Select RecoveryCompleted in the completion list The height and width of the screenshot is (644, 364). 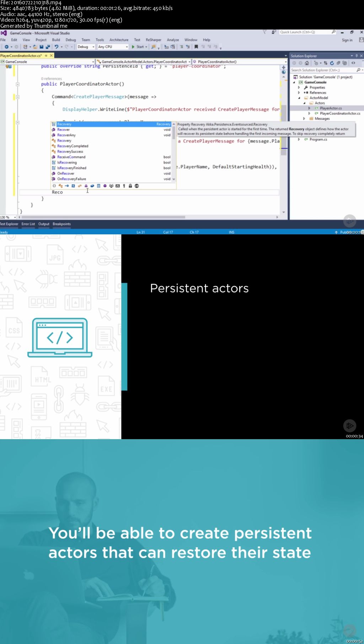click(112, 146)
